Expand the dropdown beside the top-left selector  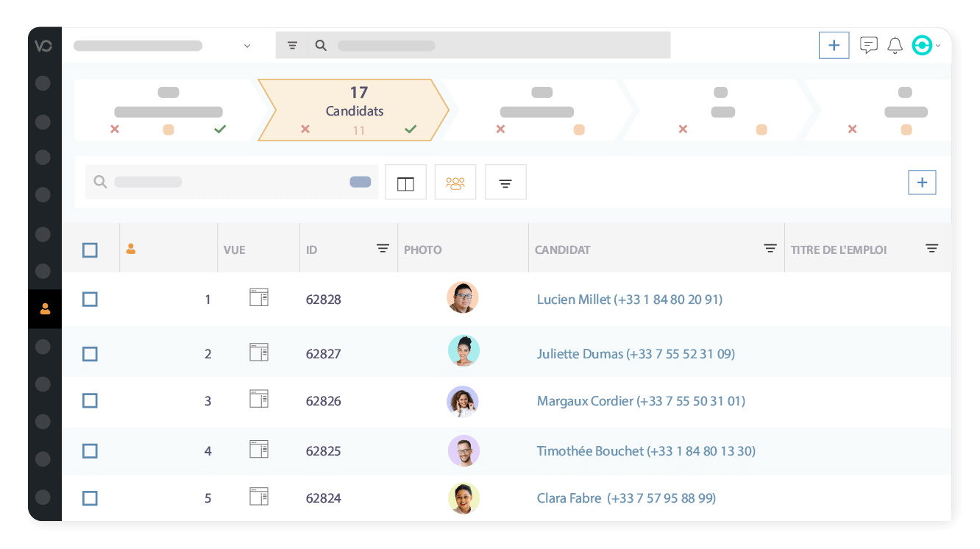point(247,45)
